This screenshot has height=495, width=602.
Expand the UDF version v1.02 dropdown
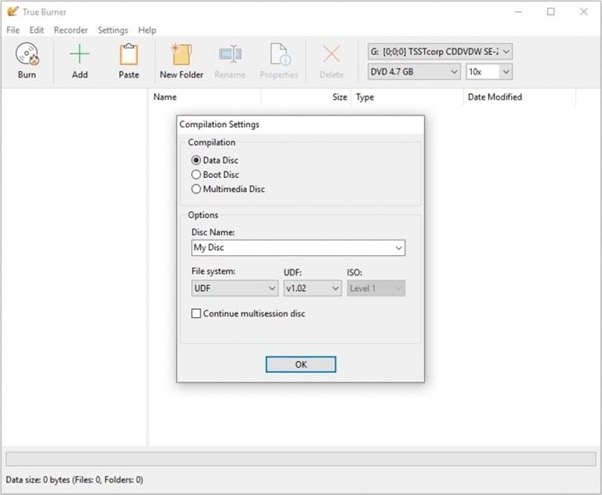pos(312,288)
